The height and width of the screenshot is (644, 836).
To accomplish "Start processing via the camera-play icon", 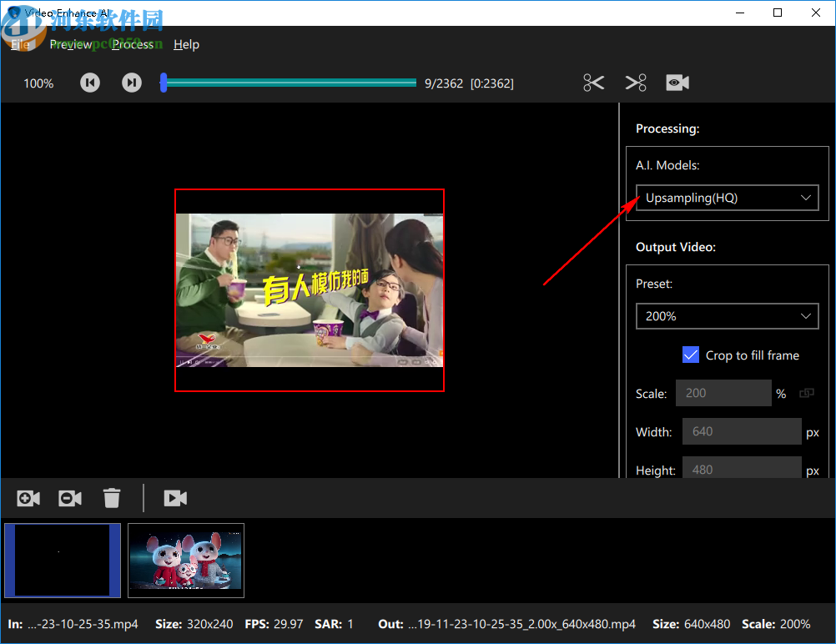I will tap(175, 497).
